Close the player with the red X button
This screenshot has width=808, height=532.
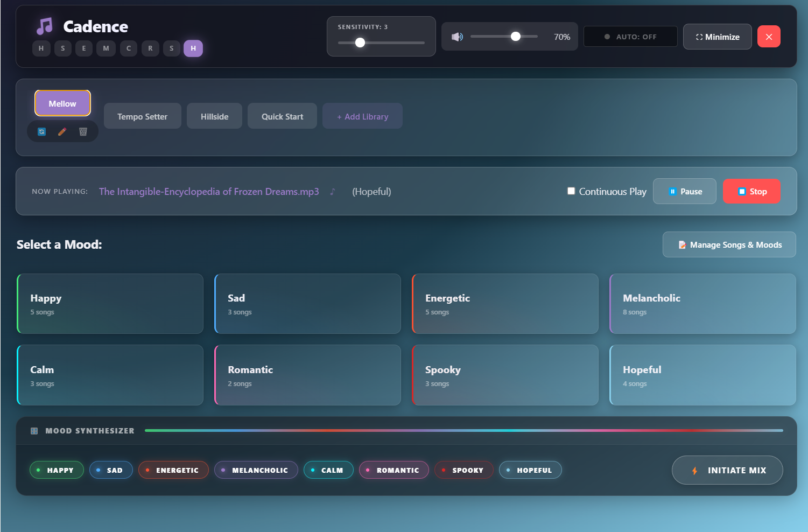(x=769, y=37)
